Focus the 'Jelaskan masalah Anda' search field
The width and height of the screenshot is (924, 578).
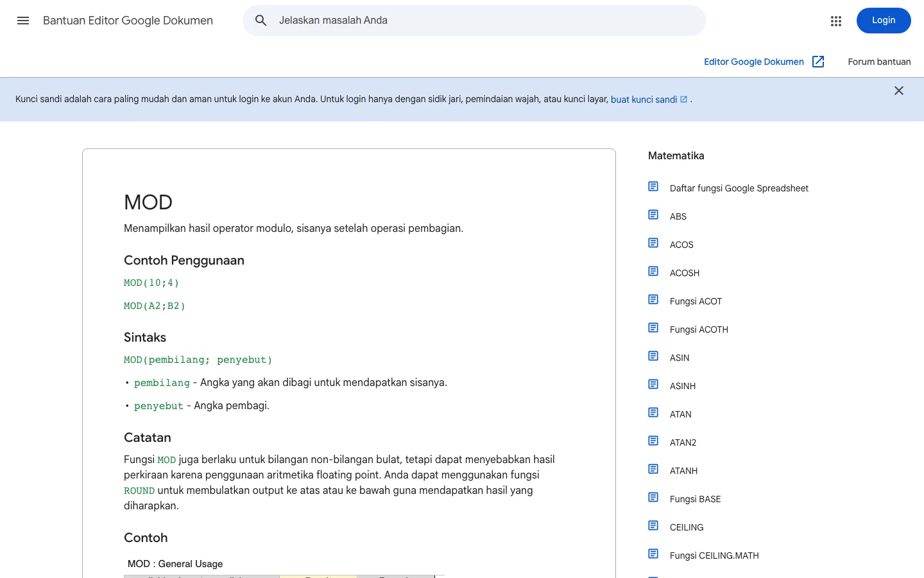point(474,21)
